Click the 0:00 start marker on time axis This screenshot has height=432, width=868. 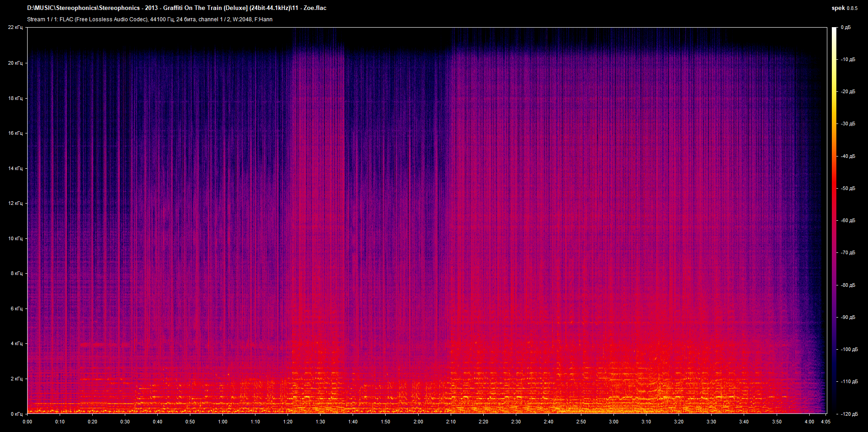[28, 422]
